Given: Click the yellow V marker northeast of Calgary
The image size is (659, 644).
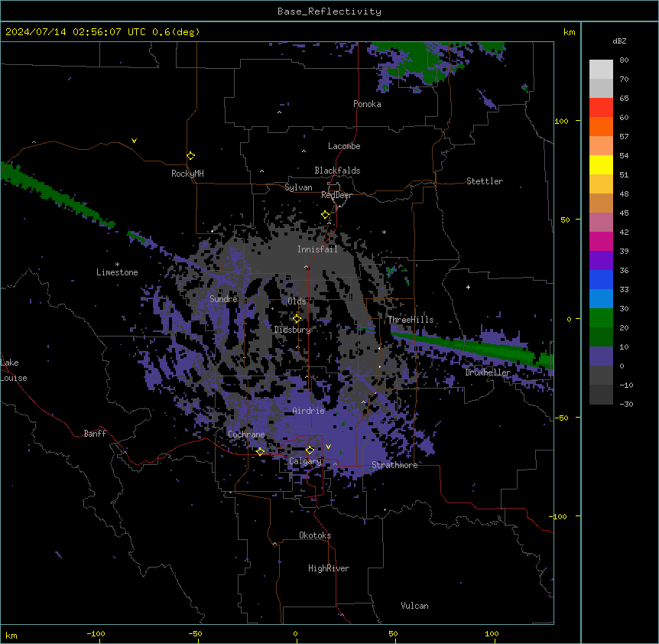Looking at the screenshot, I should point(328,447).
